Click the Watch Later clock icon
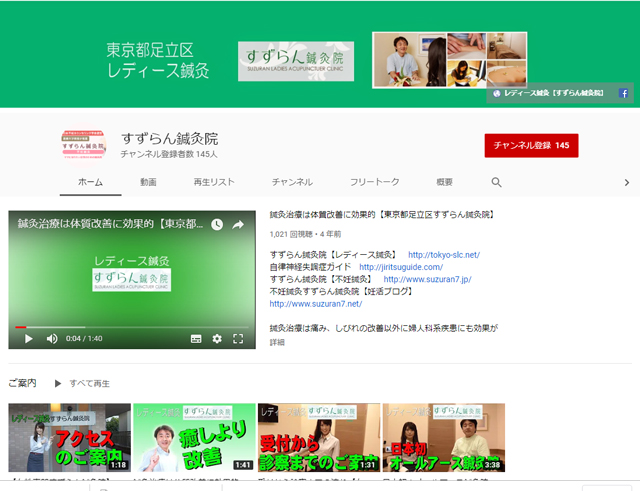Image resolution: width=640 pixels, height=491 pixels. pos(217,224)
